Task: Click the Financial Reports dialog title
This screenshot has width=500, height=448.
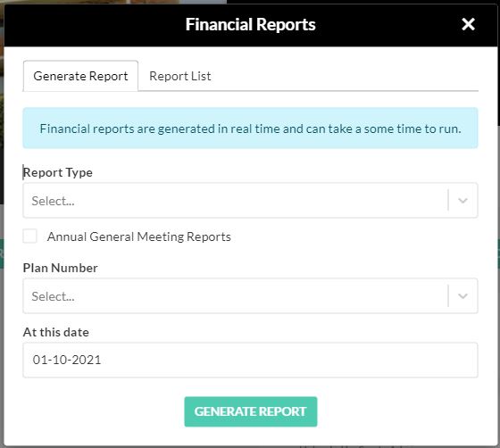Action: [251, 24]
